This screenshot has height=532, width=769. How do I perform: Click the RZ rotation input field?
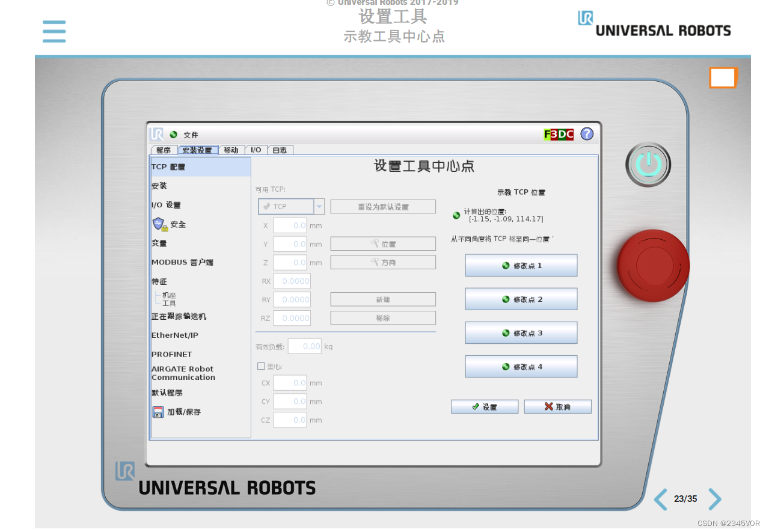tap(292, 318)
